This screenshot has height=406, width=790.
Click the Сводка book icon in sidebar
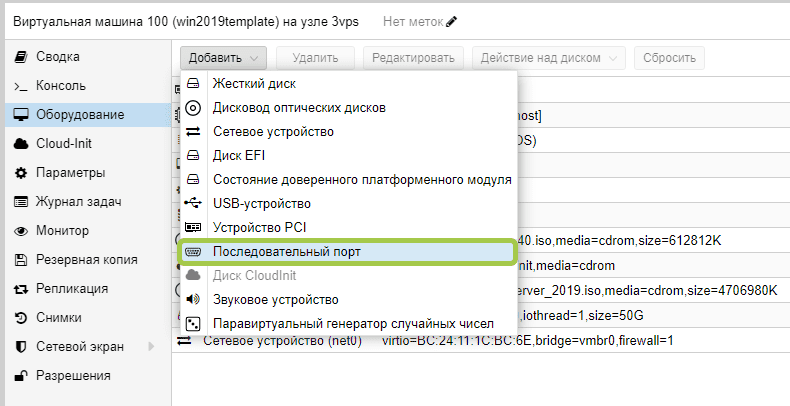pyautogui.click(x=21, y=57)
